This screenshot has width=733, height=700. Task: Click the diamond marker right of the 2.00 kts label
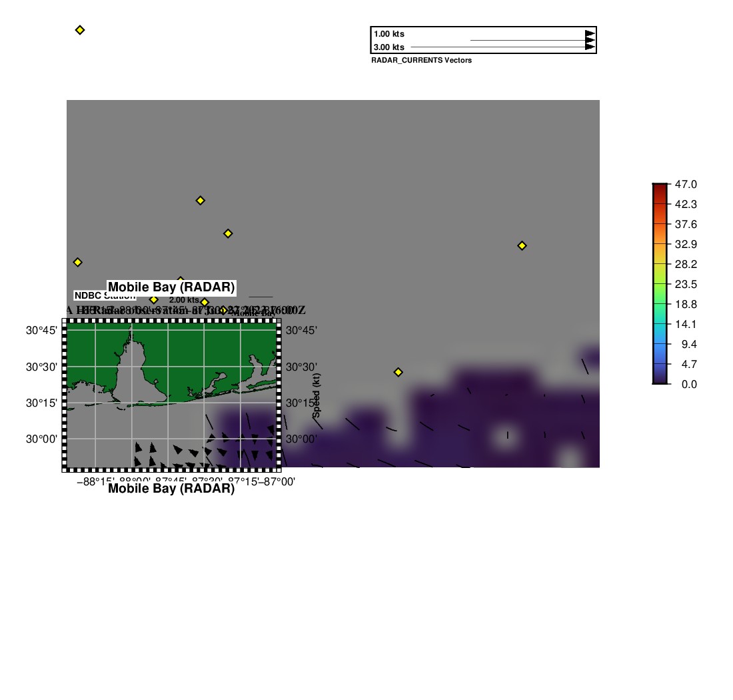click(x=205, y=303)
